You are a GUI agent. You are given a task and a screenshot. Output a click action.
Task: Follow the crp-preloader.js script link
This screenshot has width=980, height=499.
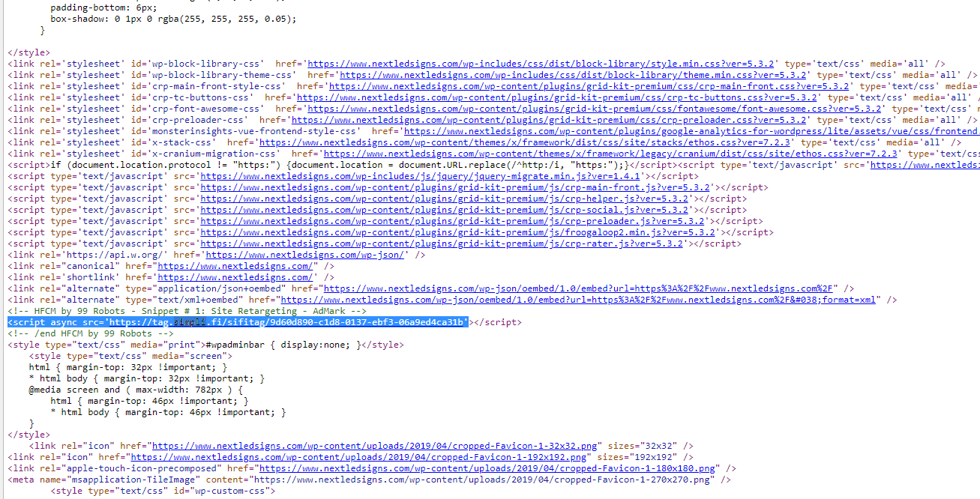454,221
